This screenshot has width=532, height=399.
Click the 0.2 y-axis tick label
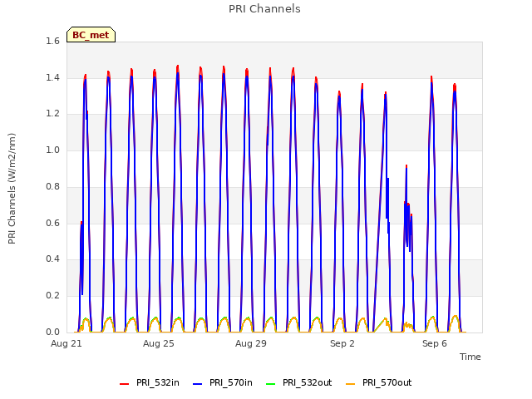tap(52, 296)
